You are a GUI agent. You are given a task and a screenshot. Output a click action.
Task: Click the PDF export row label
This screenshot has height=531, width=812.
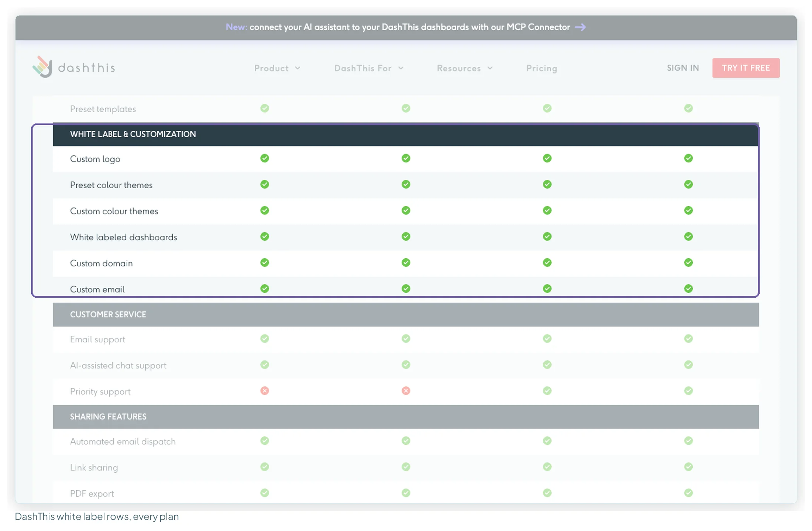(x=92, y=494)
